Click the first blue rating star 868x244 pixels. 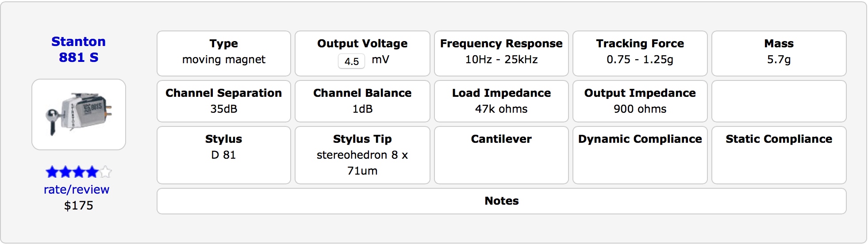[52, 172]
